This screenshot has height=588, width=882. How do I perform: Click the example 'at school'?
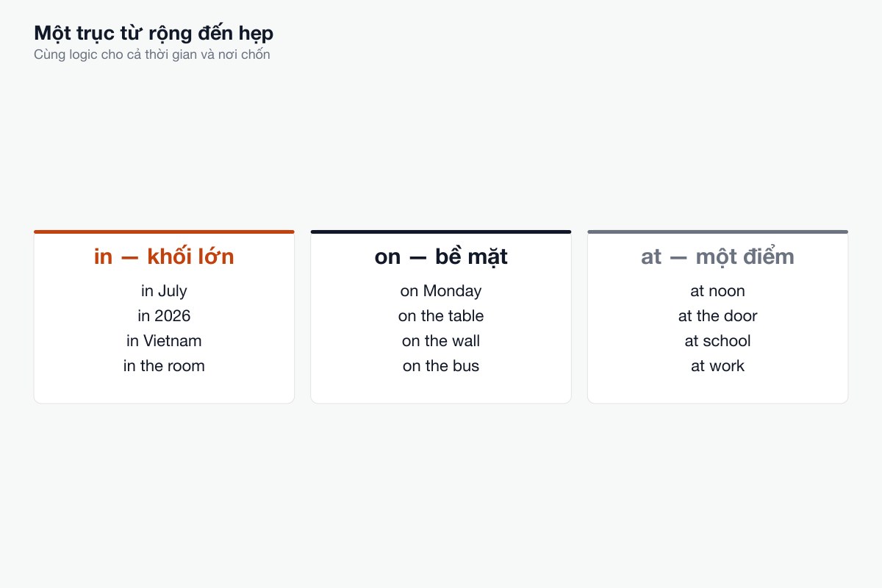pos(717,341)
